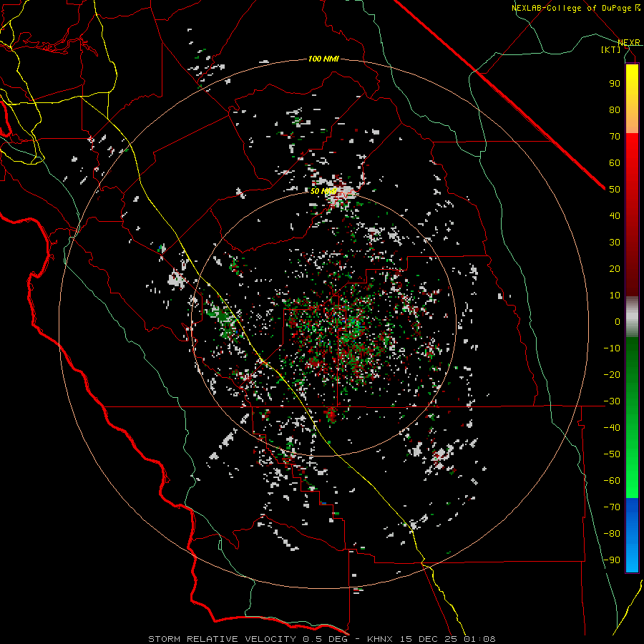
Task: Click the -50 label on velocity scale
Action: click(612, 454)
